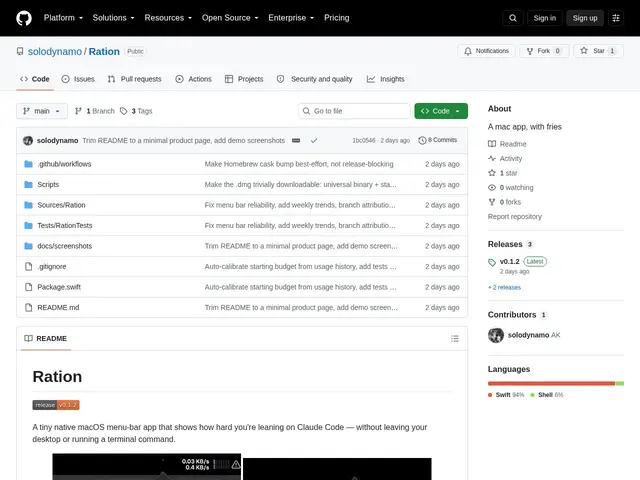Open the search magnifier in header
This screenshot has width=640, height=480.
(x=513, y=18)
